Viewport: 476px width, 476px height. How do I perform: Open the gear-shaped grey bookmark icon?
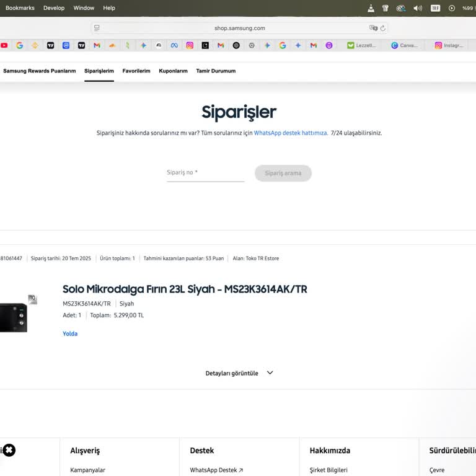(252, 45)
